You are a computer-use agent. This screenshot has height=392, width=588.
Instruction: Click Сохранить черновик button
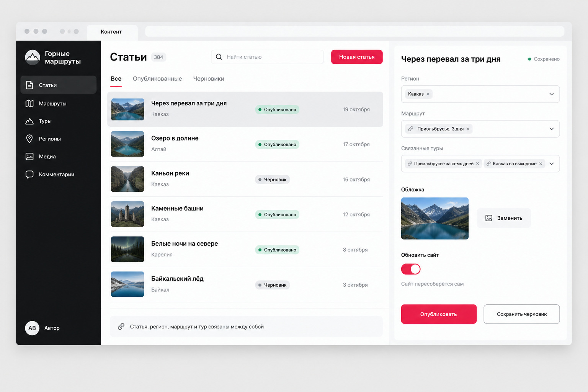click(522, 314)
